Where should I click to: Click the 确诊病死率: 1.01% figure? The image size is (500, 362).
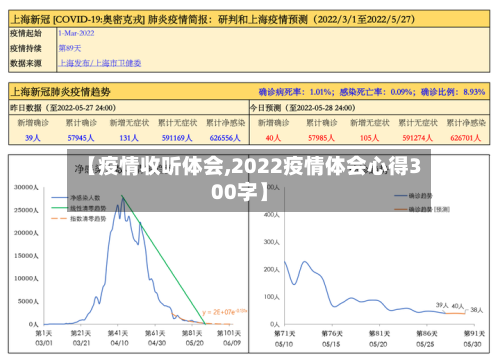pyautogui.click(x=295, y=92)
